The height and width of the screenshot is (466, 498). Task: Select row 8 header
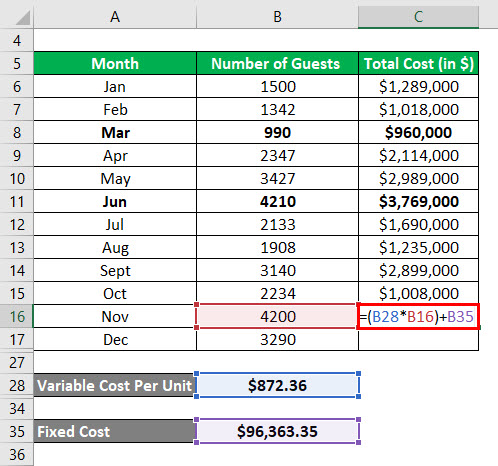(x=17, y=132)
